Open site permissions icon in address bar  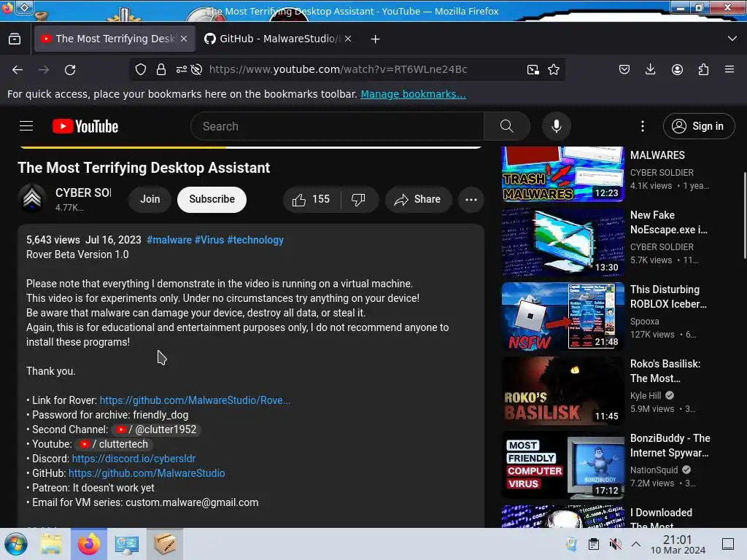181,69
